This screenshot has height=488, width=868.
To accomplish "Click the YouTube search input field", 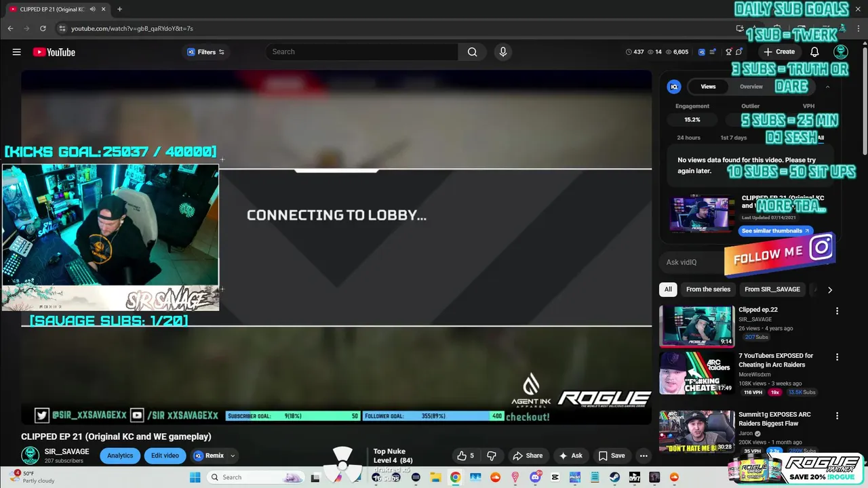I will coord(361,52).
